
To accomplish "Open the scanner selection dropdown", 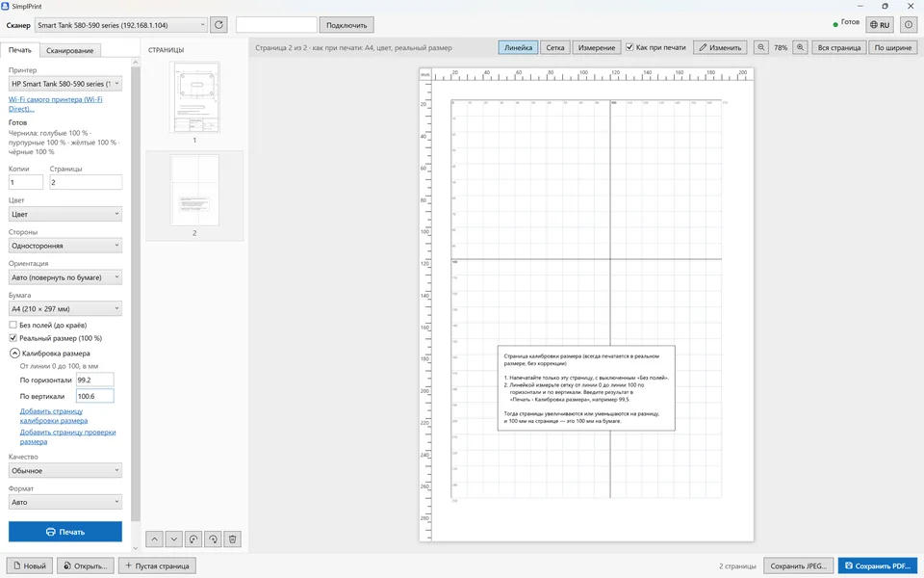I will 121,25.
